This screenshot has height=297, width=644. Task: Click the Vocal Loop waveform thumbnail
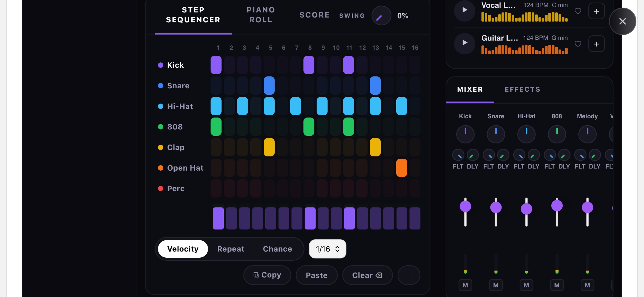coord(524,17)
